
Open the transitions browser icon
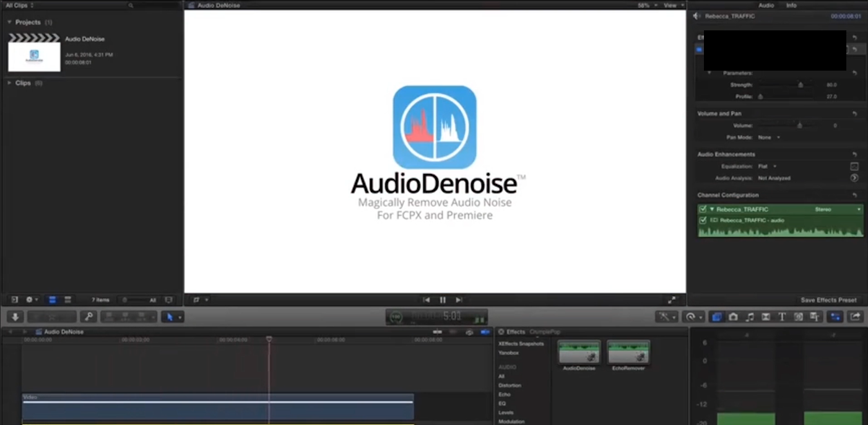(x=766, y=317)
